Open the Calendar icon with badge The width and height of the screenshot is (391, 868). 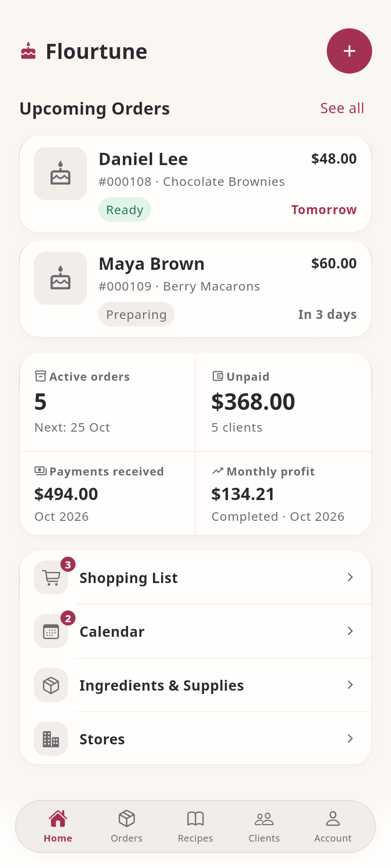[51, 631]
